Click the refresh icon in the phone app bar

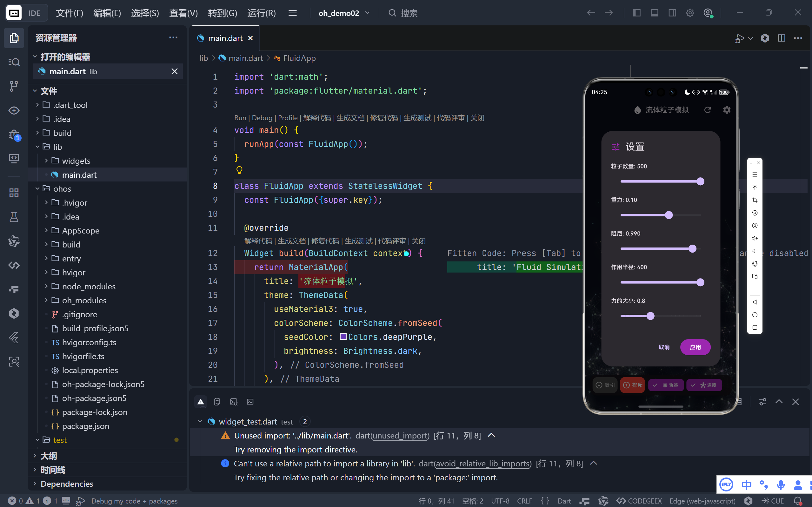707,110
